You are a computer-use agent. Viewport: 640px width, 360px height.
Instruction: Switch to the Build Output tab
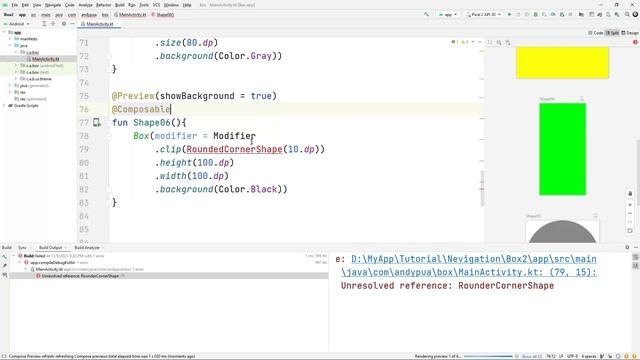pyautogui.click(x=51, y=247)
